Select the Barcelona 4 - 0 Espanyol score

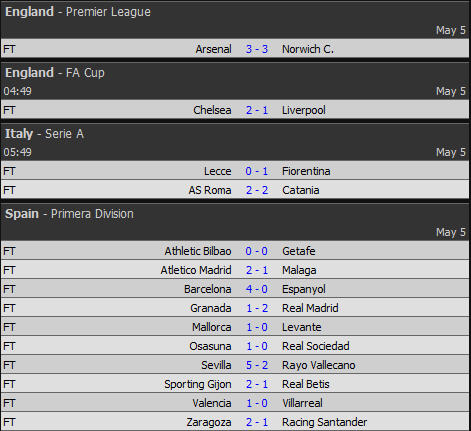pyautogui.click(x=257, y=289)
